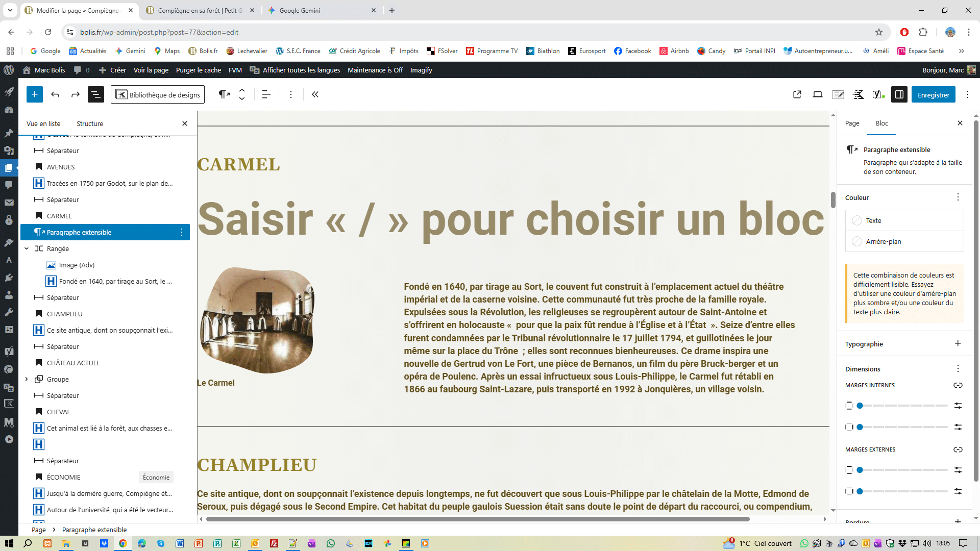This screenshot has height=551, width=980.
Task: Click the undo arrow in the toolbar
Action: pos(55,94)
